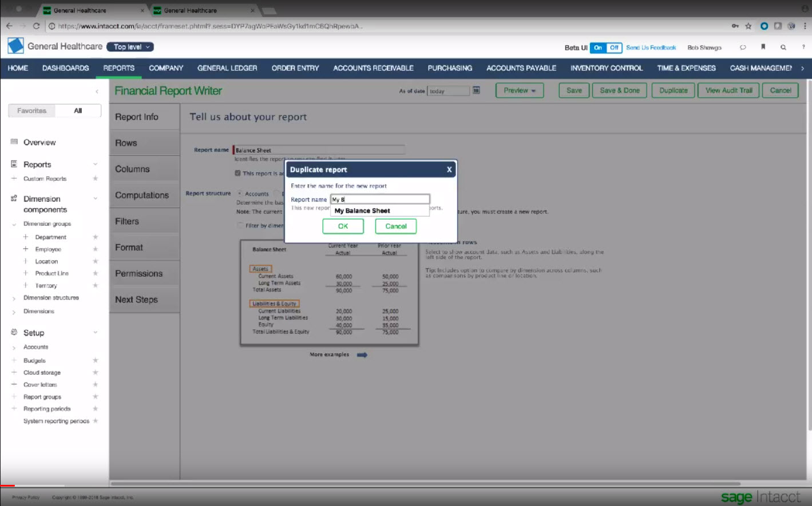812x506 pixels.
Task: Switch to the Favorites tab
Action: coord(31,110)
